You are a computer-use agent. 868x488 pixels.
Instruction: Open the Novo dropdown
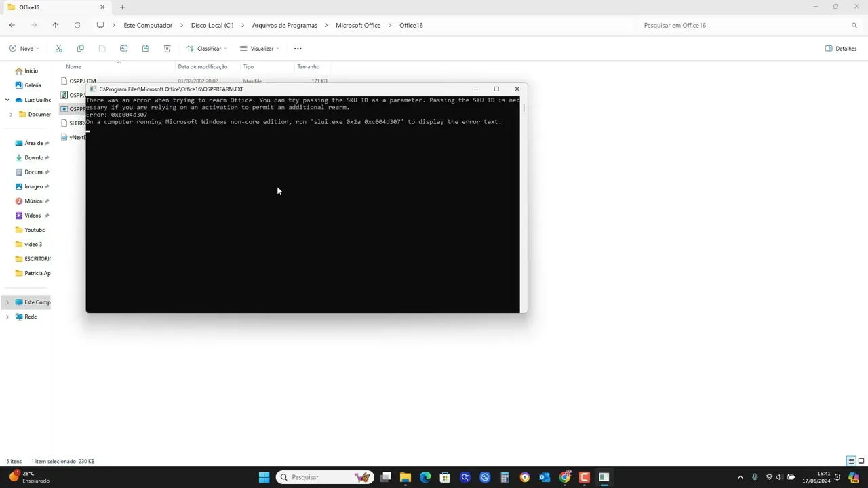tap(24, 49)
